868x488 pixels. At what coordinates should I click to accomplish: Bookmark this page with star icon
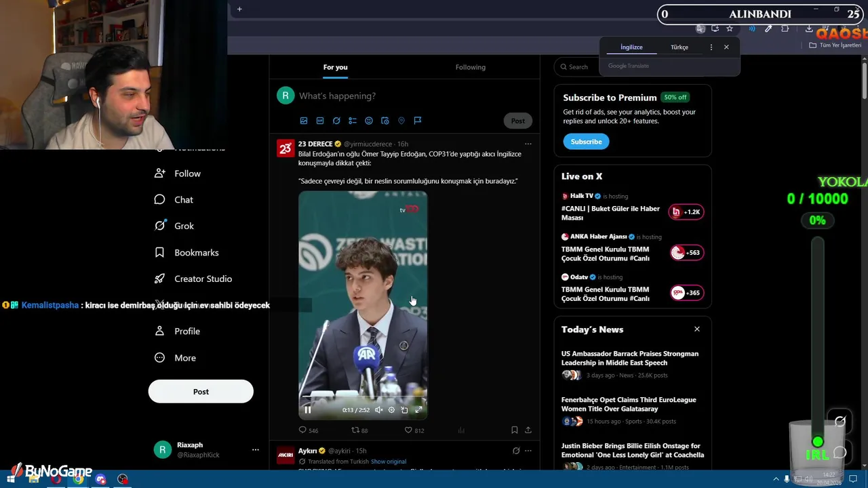(x=730, y=28)
